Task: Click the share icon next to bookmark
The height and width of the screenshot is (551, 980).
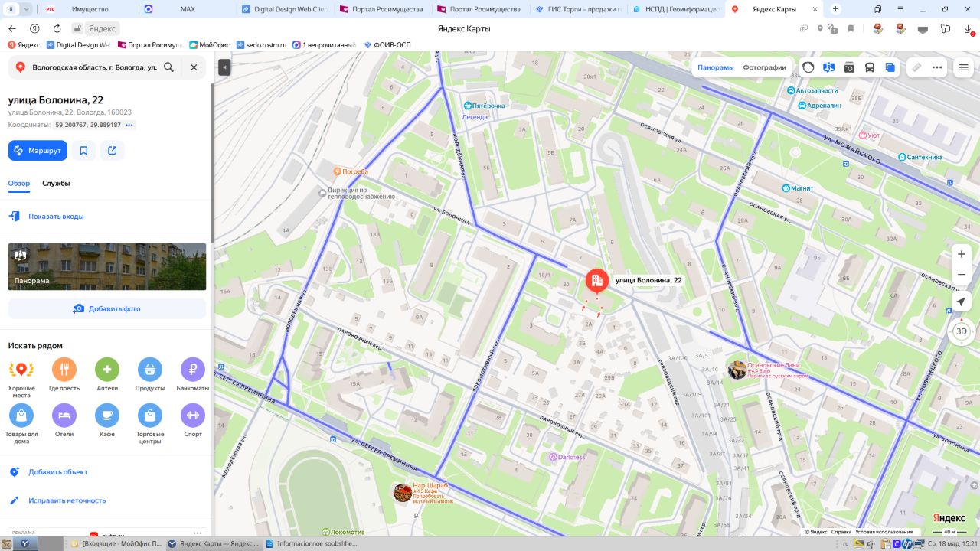Action: 113,151
